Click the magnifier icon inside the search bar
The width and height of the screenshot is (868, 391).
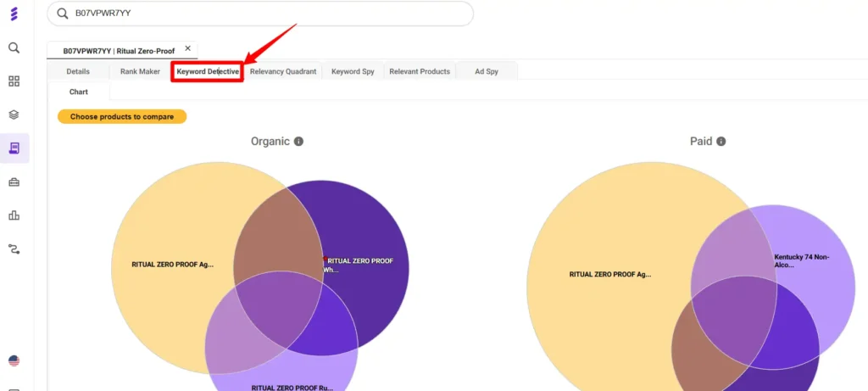63,14
